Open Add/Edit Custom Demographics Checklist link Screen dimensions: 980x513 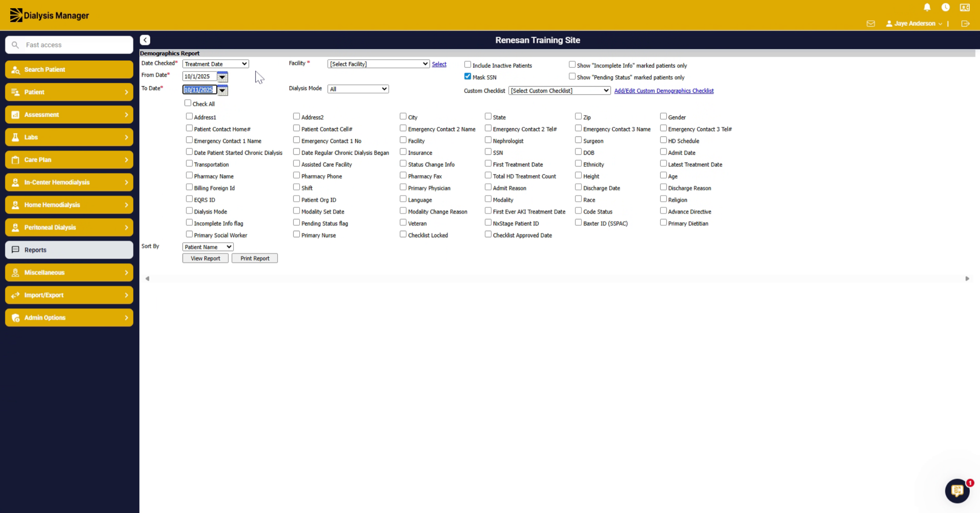[x=664, y=91]
